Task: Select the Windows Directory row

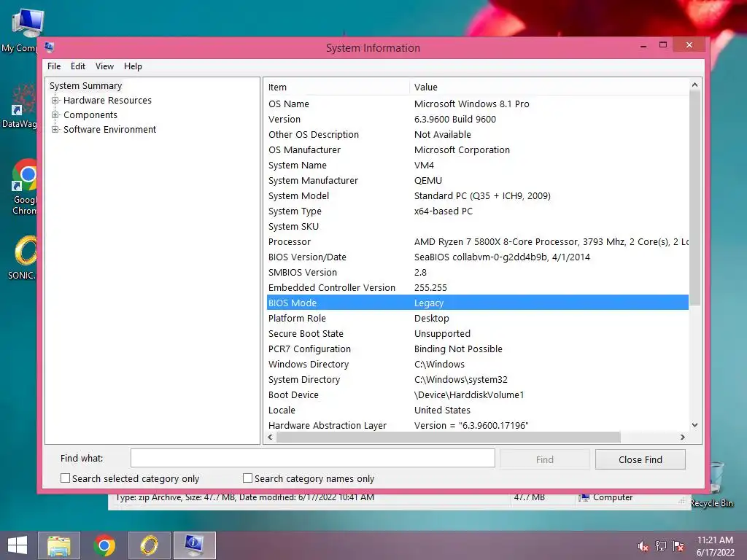Action: 477,365
